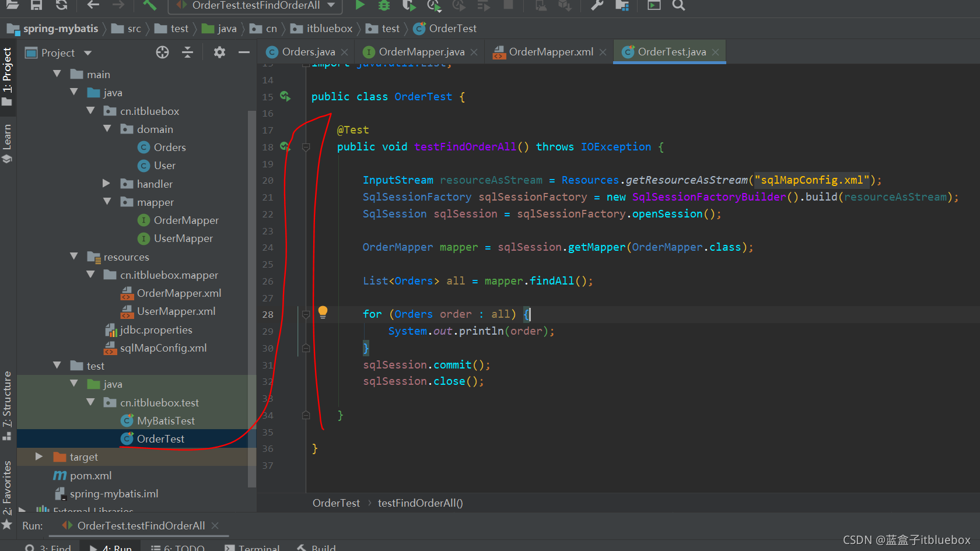Open the OrderTest.testFindOrderAll run configuration dropdown

255,6
